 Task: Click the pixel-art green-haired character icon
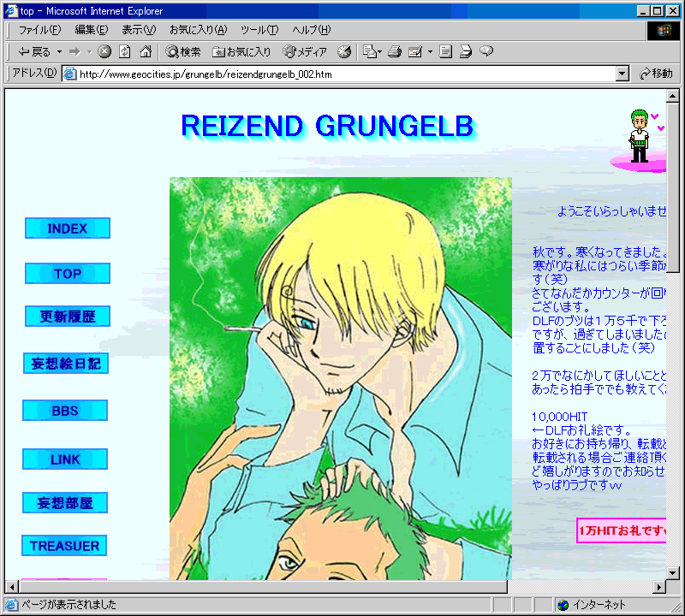pos(640,136)
